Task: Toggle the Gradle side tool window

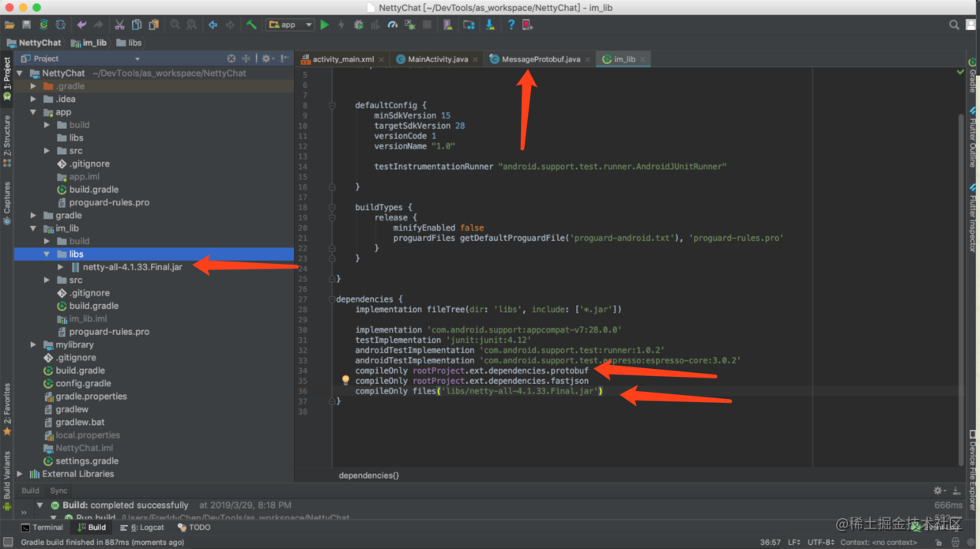Action: [x=973, y=75]
